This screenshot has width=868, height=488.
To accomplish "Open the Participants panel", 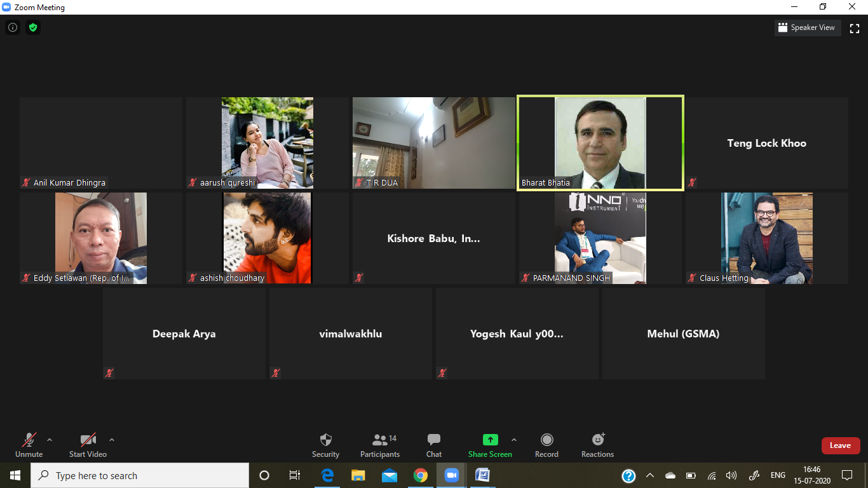I will pyautogui.click(x=380, y=440).
